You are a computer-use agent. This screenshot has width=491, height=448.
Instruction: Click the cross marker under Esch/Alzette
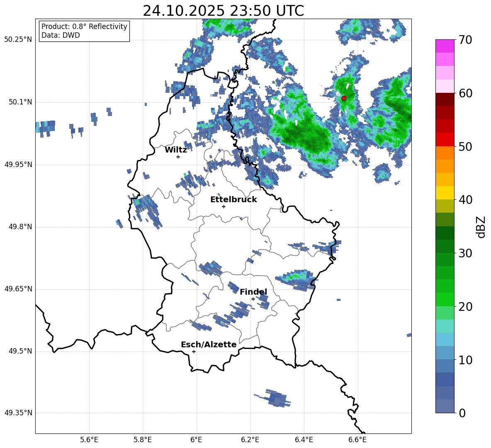[x=194, y=351]
